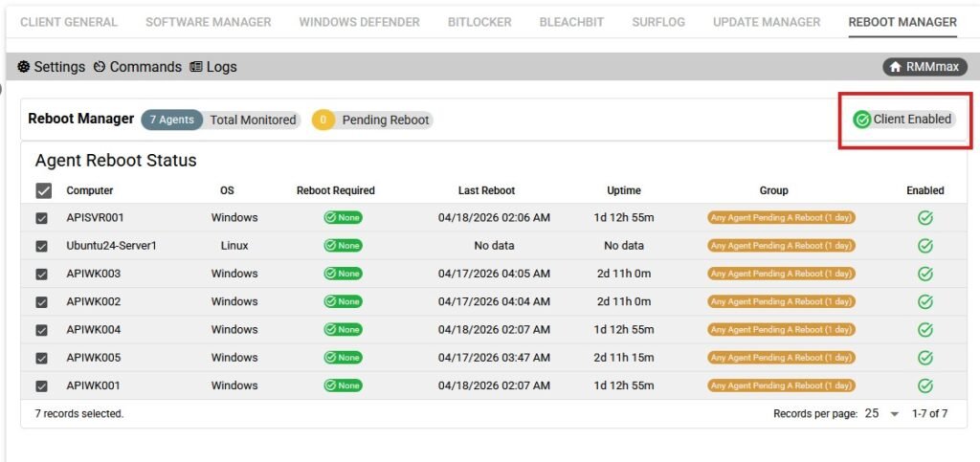The height and width of the screenshot is (462, 980).
Task: Click the Client Enabled green checkmark
Action: point(862,120)
